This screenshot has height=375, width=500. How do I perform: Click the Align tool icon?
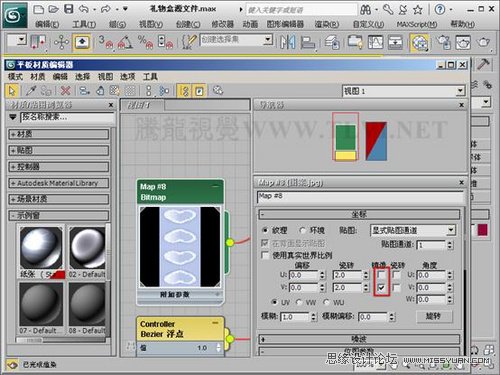pos(307,42)
